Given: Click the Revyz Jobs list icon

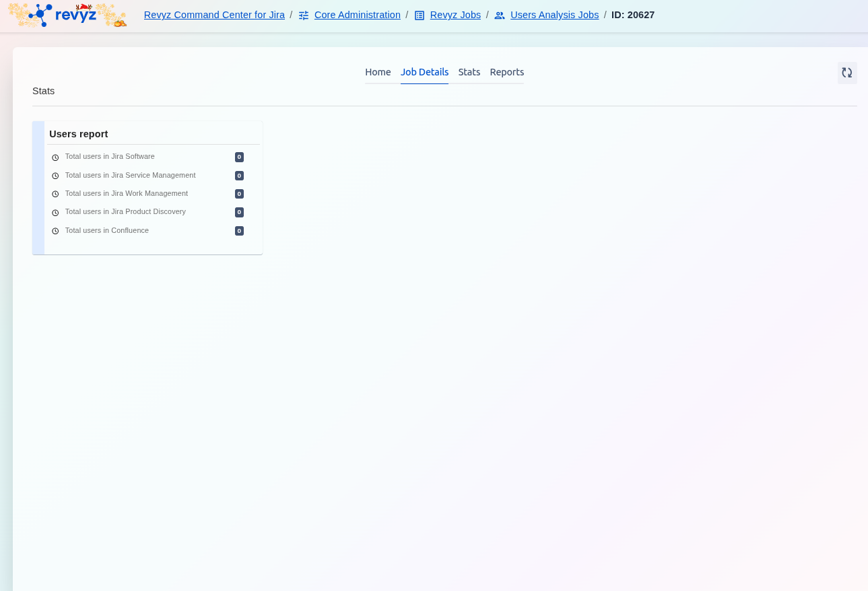Looking at the screenshot, I should coord(420,15).
